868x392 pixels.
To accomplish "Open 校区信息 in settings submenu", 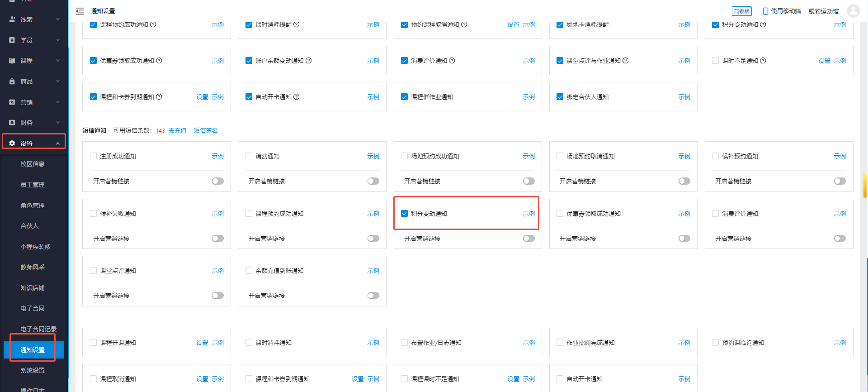I will 33,164.
